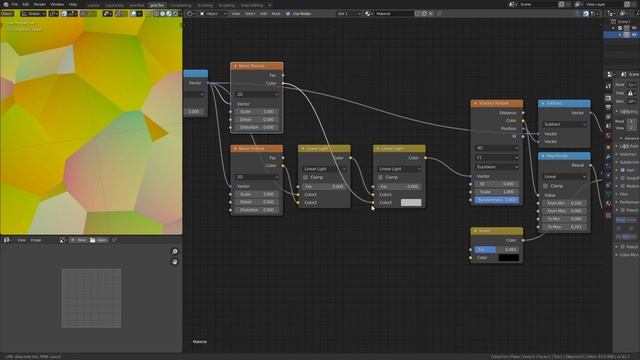Open Tool properties tab icon
This screenshot has width=640, height=360.
tap(608, 86)
